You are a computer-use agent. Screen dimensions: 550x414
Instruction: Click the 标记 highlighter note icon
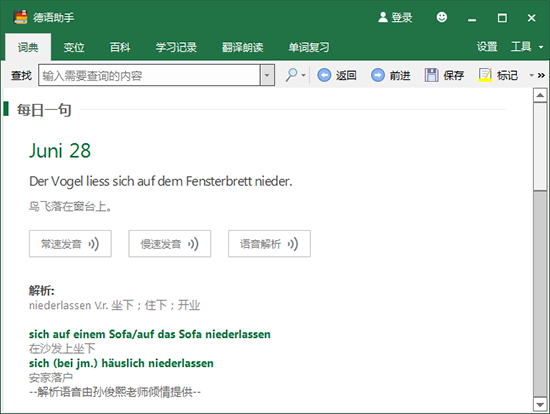[485, 75]
